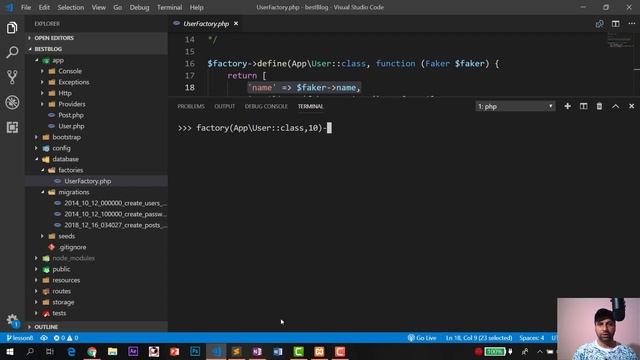Collapse the BESTBLOG workspace section
The width and height of the screenshot is (640, 360).
pos(48,49)
